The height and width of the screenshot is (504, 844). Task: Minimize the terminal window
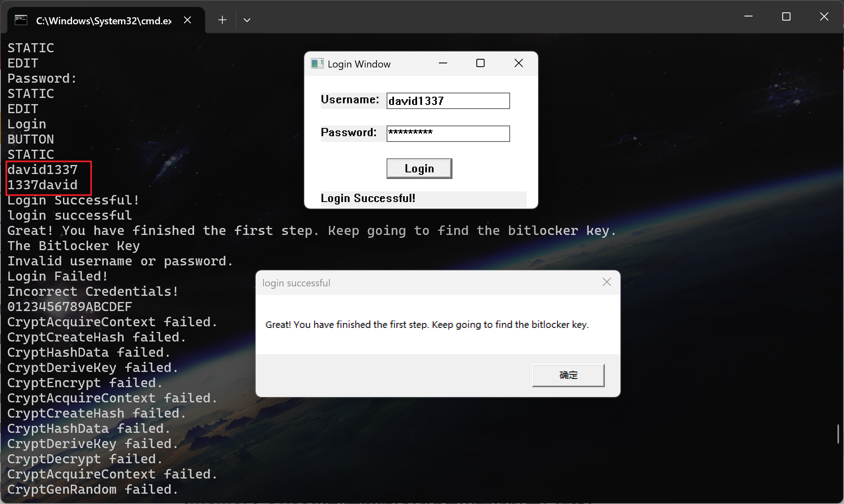[x=748, y=16]
